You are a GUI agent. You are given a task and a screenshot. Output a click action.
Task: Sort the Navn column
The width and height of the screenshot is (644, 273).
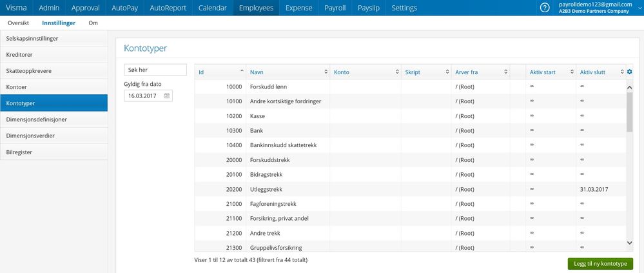pyautogui.click(x=326, y=72)
